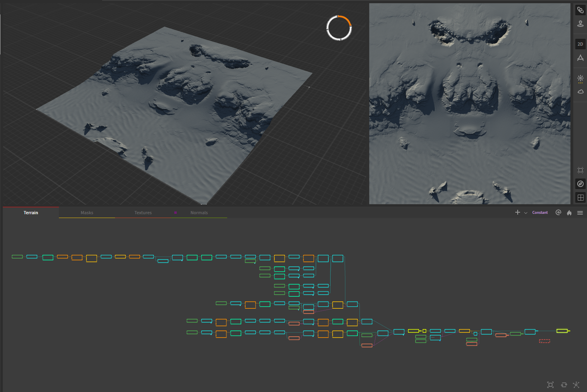Screen dimensions: 587x392
Task: Toggle the cloud atmosphere icon
Action: tap(580, 92)
